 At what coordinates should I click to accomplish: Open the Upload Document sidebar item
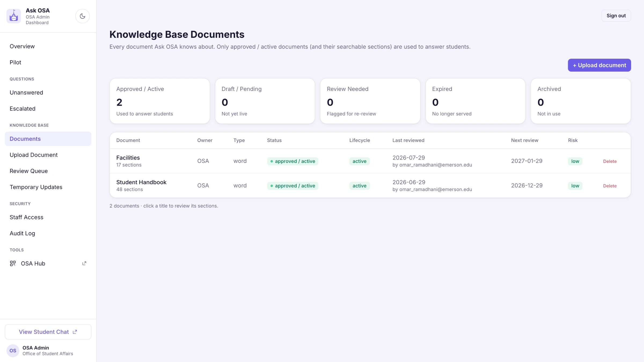[48, 155]
